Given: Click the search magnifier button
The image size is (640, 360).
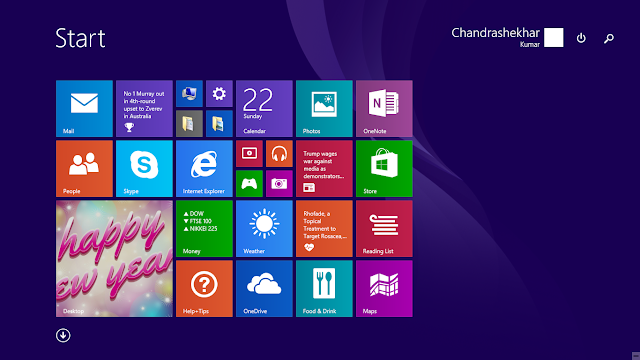Looking at the screenshot, I should [x=609, y=38].
